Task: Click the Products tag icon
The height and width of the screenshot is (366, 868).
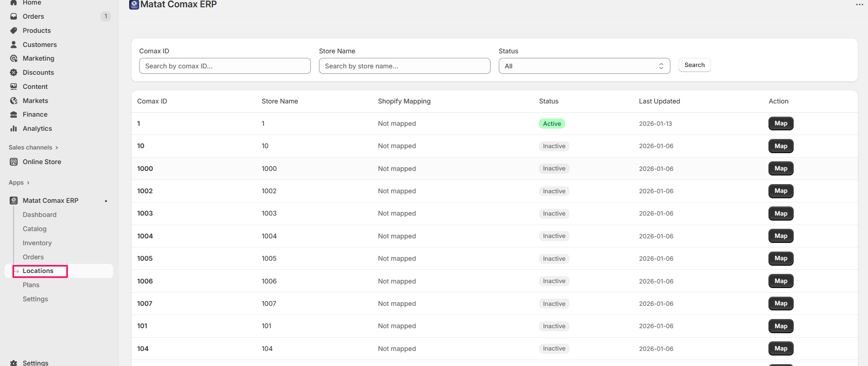Action: click(x=14, y=31)
